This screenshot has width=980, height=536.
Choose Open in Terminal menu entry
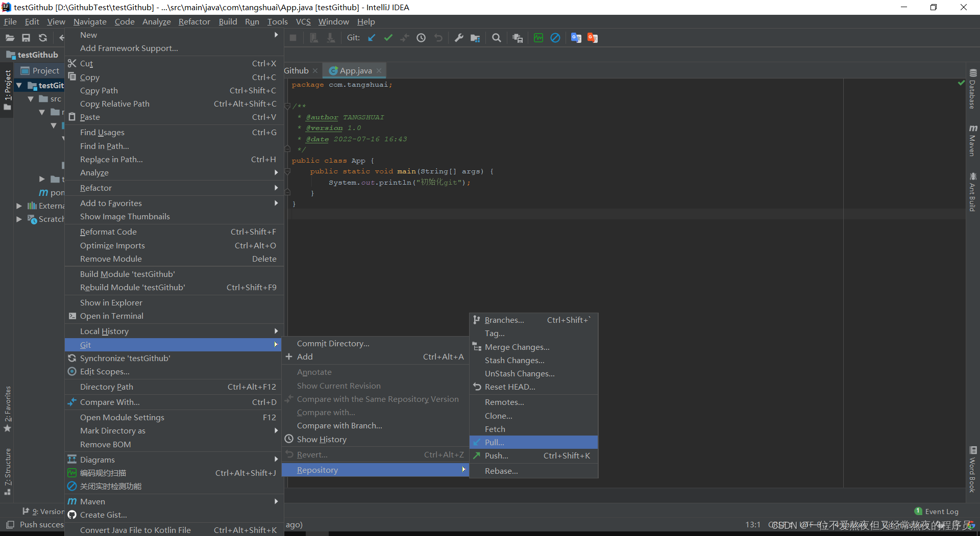174,316
